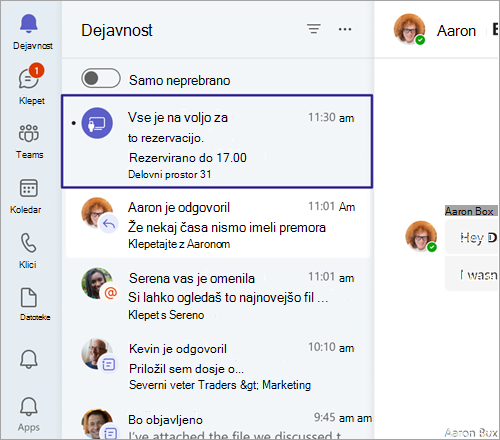Open the 'Kevin je odgovoril' notification
This screenshot has width=500, height=440.
pyautogui.click(x=218, y=365)
